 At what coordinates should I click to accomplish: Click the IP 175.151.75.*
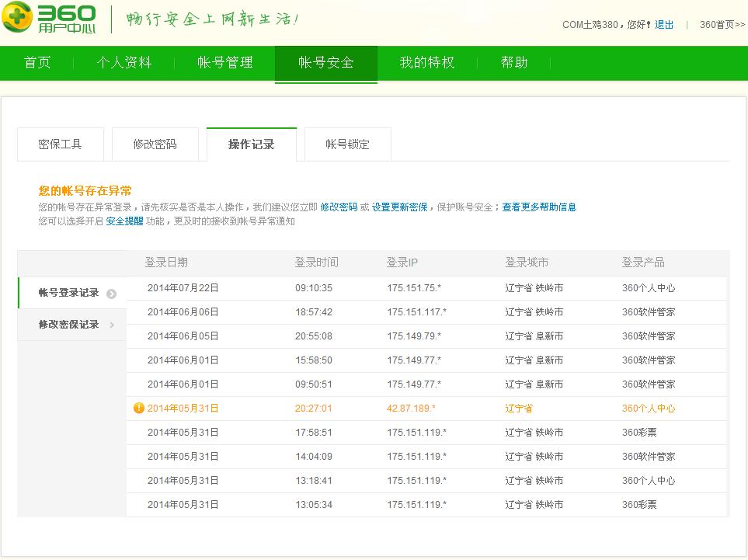pyautogui.click(x=413, y=288)
